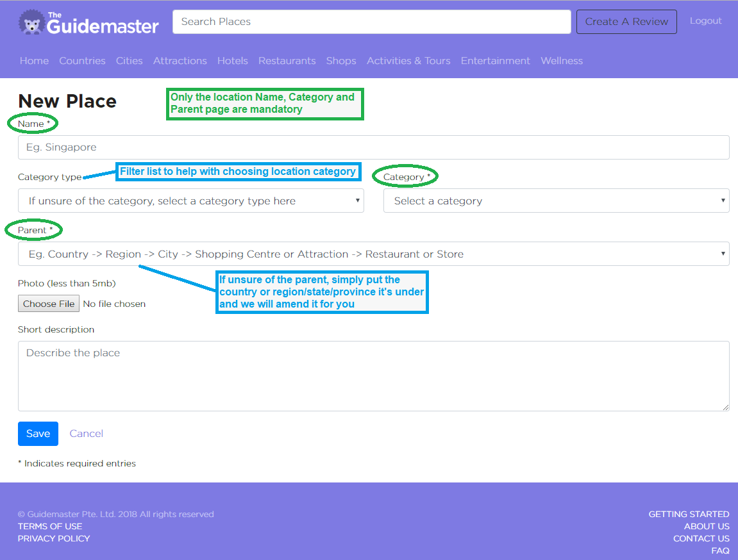Go to the Home menu item
The image size is (738, 560).
coord(35,61)
